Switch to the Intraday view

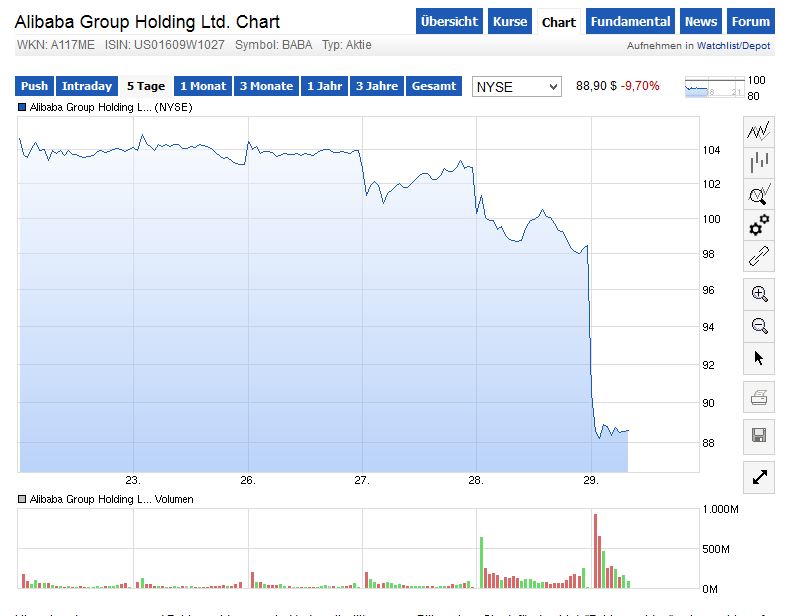click(87, 86)
